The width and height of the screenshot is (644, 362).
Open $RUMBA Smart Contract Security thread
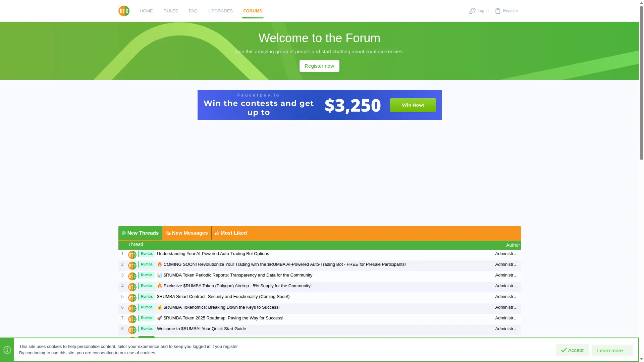(223, 297)
